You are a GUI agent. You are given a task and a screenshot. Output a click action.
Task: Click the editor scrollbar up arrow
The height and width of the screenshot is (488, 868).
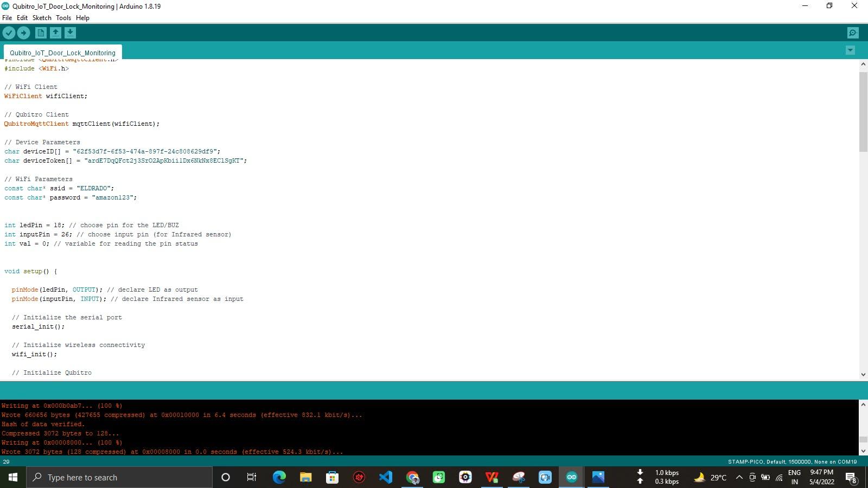point(863,65)
